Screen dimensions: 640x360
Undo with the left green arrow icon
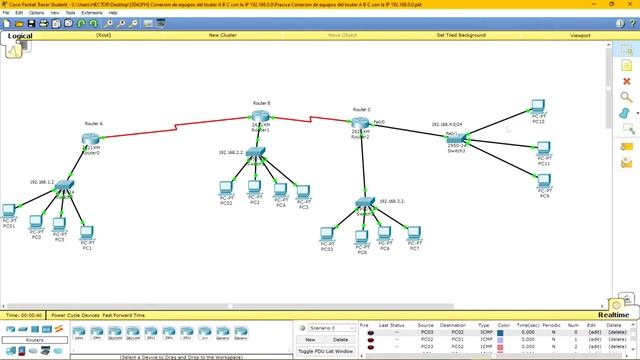coord(81,24)
